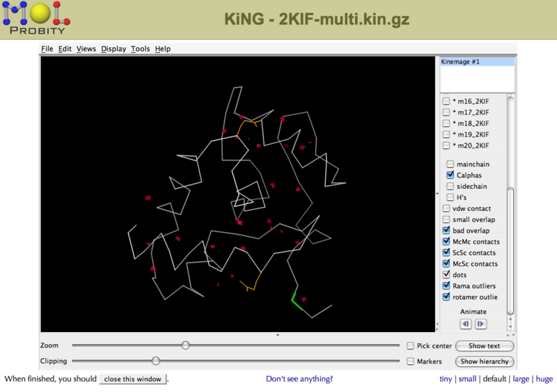
Task: Select Kinemage #1 in the list
Action: 477,62
